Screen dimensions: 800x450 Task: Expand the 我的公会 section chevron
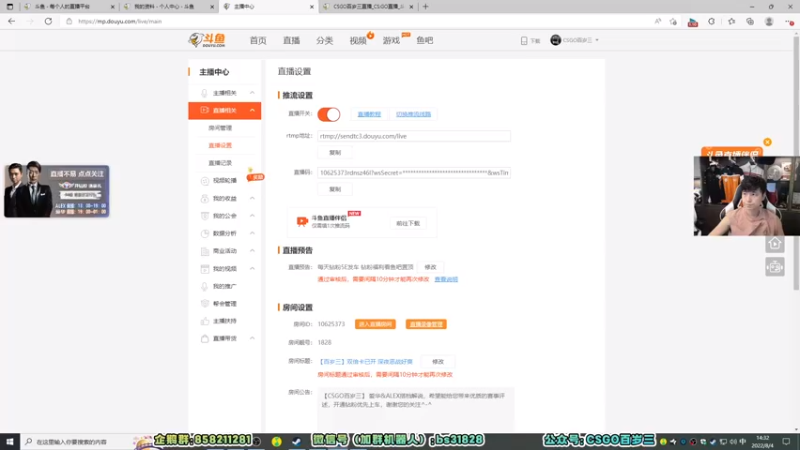pos(252,216)
